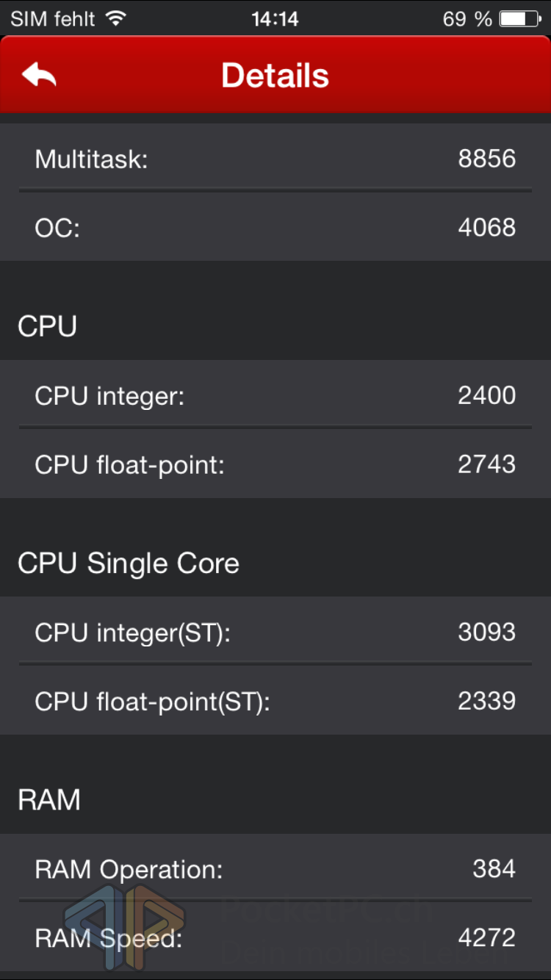This screenshot has height=980, width=551.
Task: Select the CPU integer row
Action: coord(275,396)
